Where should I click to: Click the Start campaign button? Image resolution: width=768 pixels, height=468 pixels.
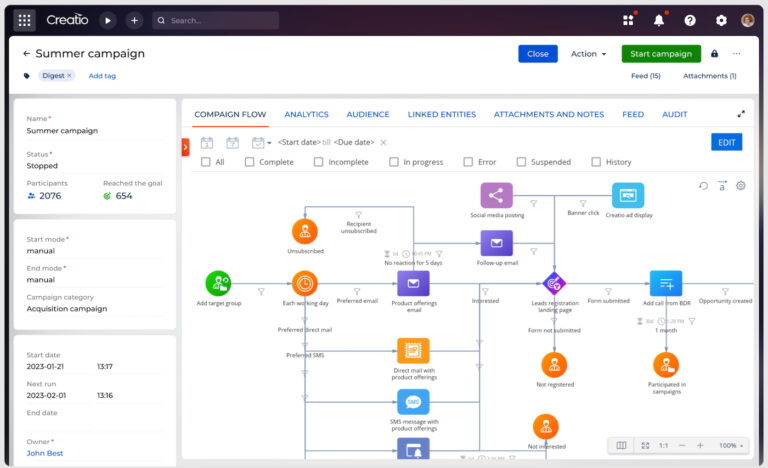[661, 53]
